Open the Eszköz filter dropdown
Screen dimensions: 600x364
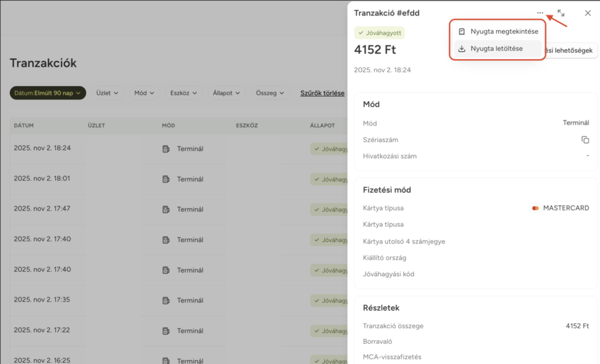[x=183, y=93]
